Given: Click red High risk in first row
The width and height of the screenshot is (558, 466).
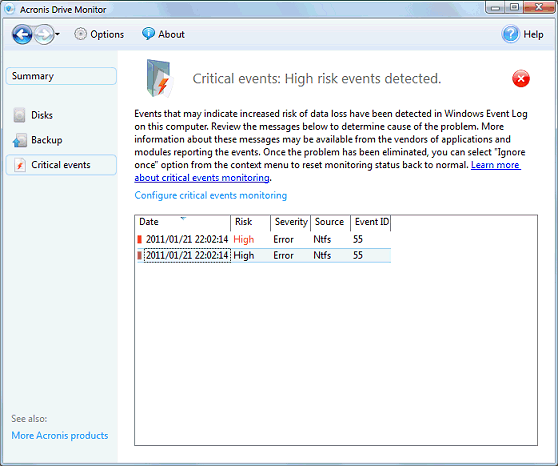Looking at the screenshot, I should point(244,240).
